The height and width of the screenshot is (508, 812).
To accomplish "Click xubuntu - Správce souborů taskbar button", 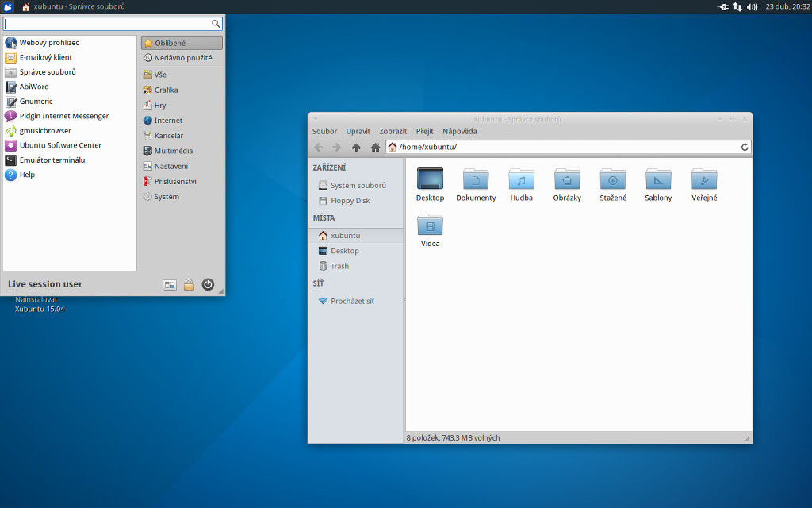I will 73,6.
